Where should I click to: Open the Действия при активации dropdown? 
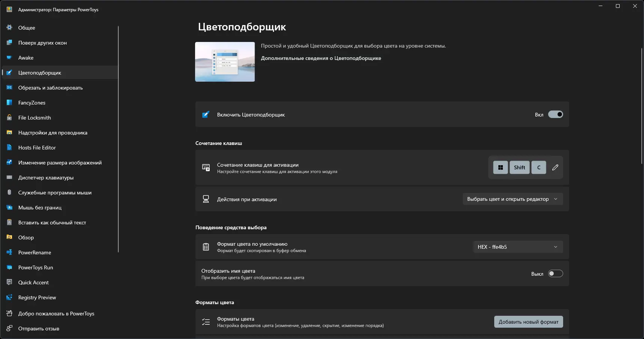point(513,199)
